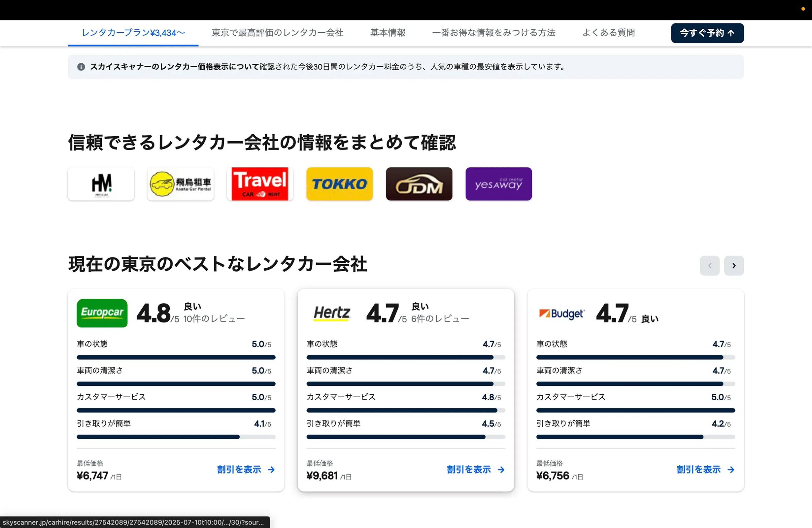Show discounts link on the Hertz card

(x=476, y=470)
